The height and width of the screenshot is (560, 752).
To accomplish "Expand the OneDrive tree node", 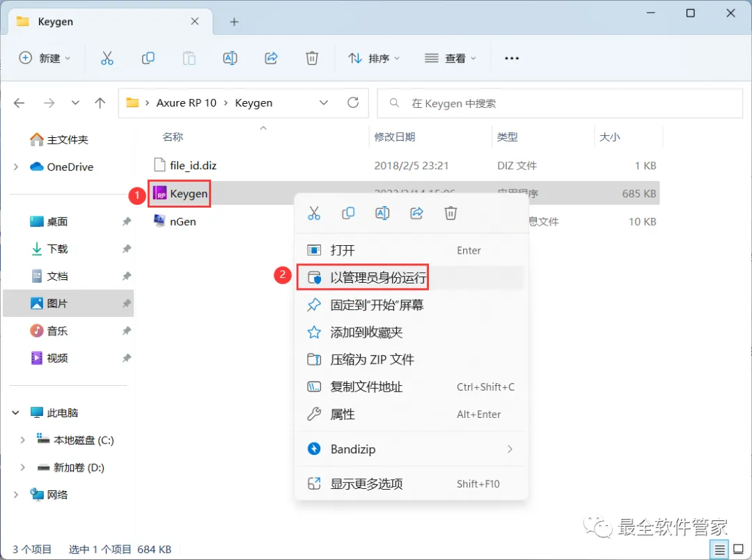I will point(16,167).
